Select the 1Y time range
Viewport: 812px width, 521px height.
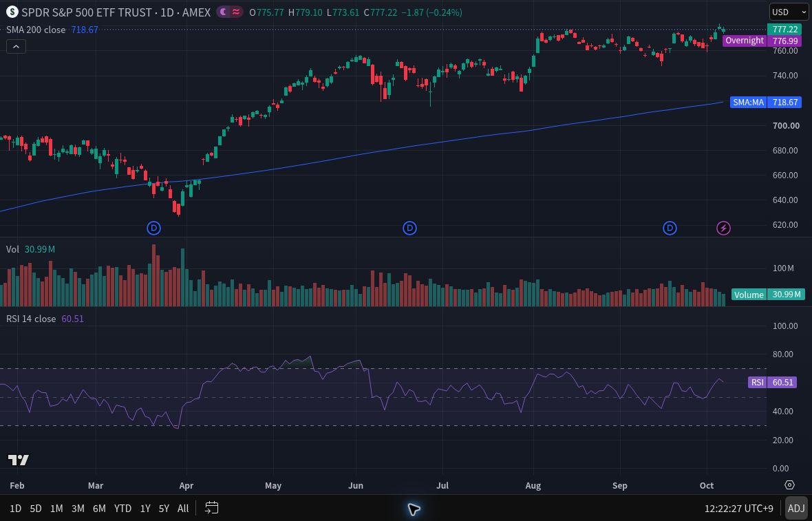(x=145, y=509)
